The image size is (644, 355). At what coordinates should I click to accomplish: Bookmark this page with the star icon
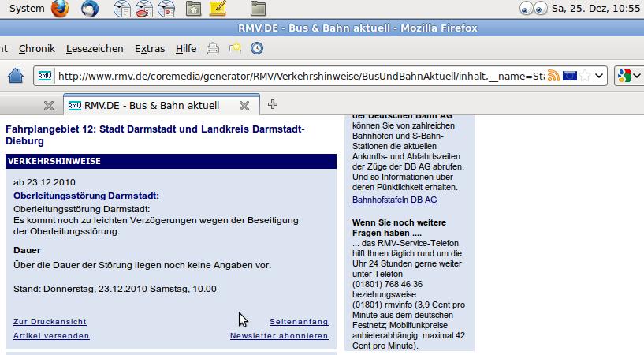pyautogui.click(x=584, y=77)
